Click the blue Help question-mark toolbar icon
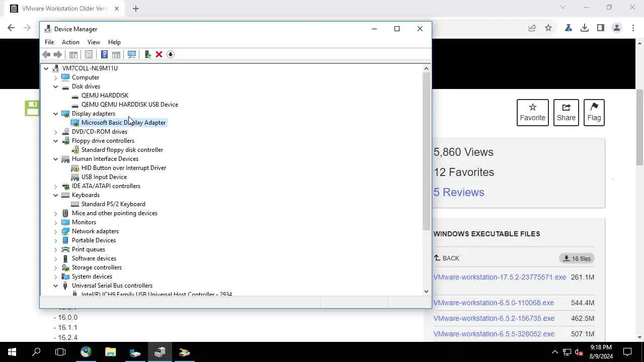 (x=104, y=54)
